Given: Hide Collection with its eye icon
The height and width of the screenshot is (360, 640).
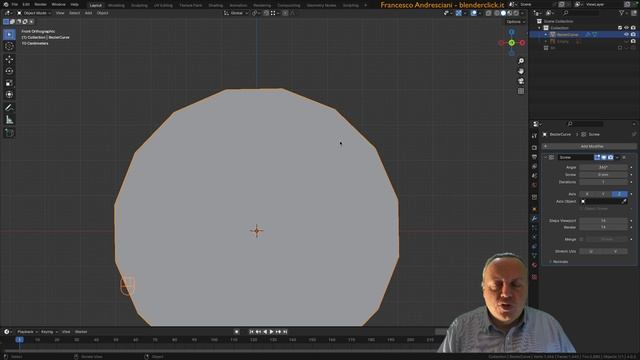Looking at the screenshot, I should [x=626, y=28].
